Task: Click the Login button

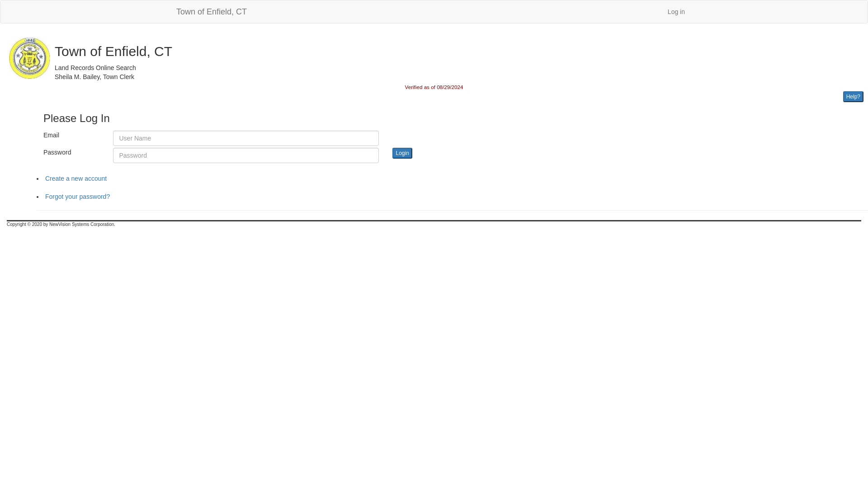Action: [402, 153]
